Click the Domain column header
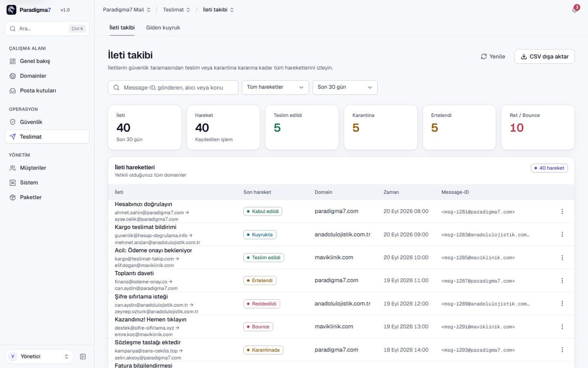588x368 pixels. pos(323,192)
